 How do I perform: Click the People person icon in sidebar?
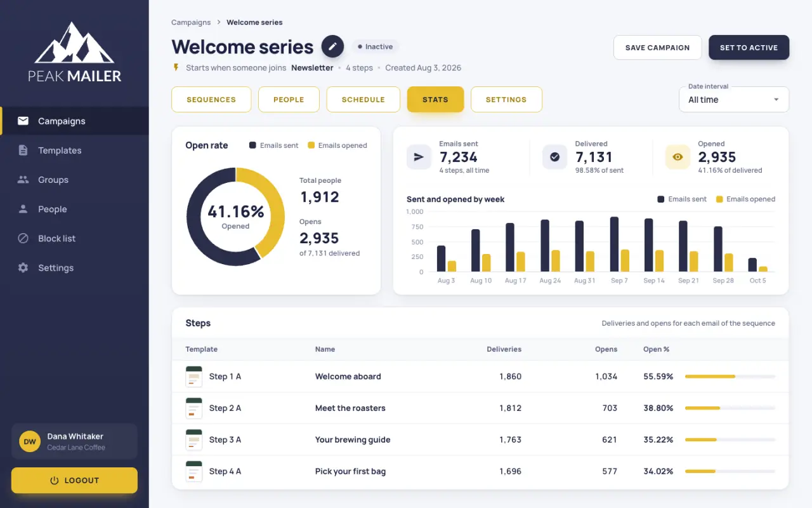(x=23, y=209)
